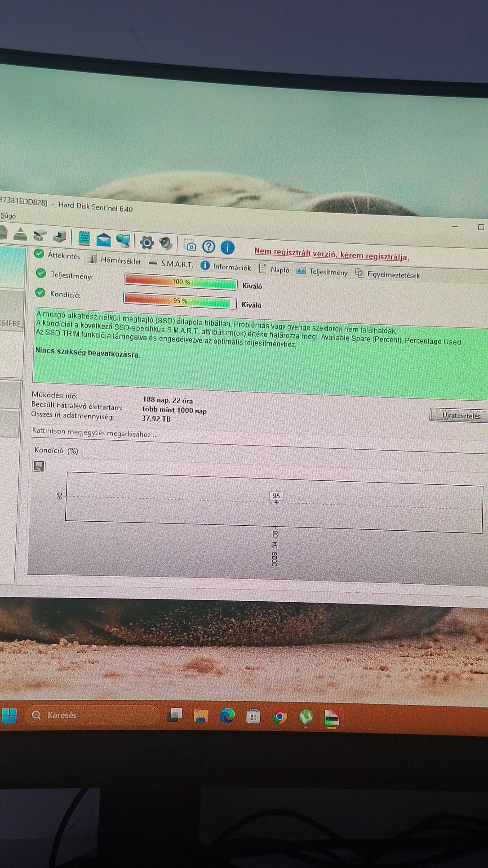This screenshot has width=488, height=868.
Task: Switch to the Áttekintés tab
Action: pyautogui.click(x=58, y=255)
